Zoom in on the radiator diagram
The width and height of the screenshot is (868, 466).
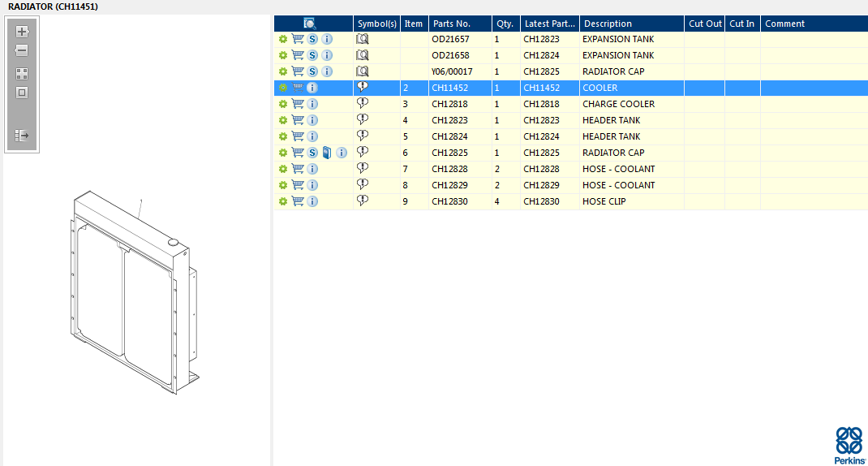(x=22, y=32)
